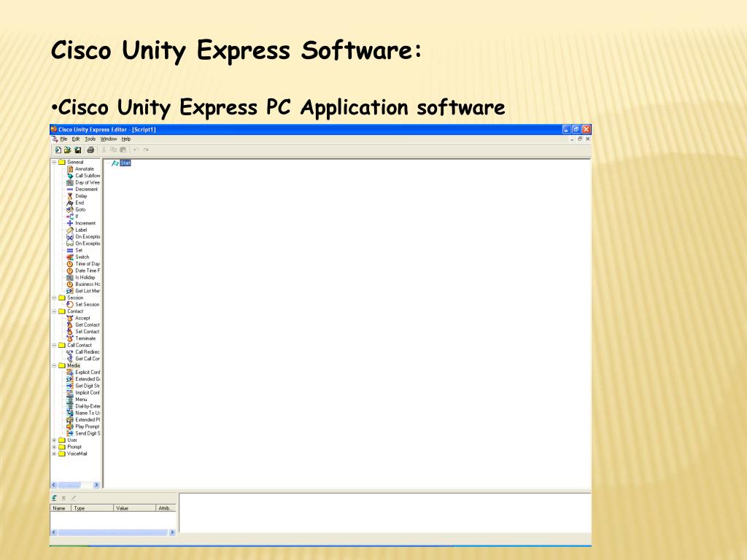Select the Name To User step

pyautogui.click(x=83, y=413)
